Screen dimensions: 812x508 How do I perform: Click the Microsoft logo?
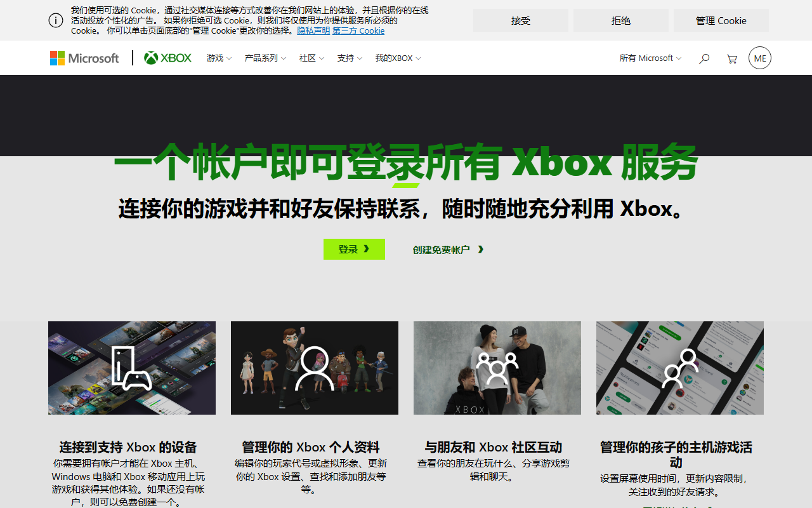click(x=84, y=58)
